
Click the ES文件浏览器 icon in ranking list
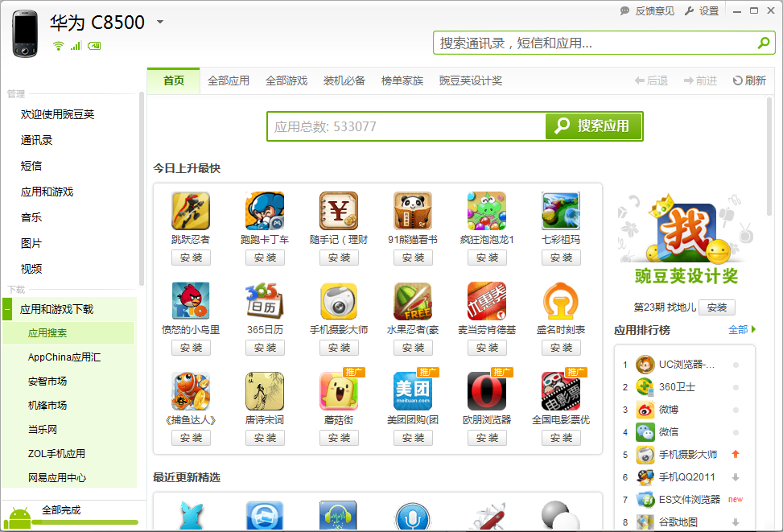click(645, 500)
